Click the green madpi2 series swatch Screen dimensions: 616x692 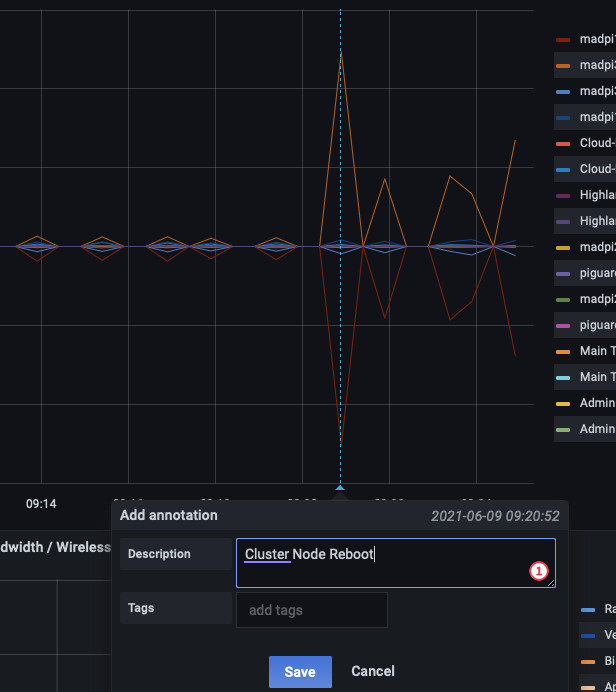563,300
